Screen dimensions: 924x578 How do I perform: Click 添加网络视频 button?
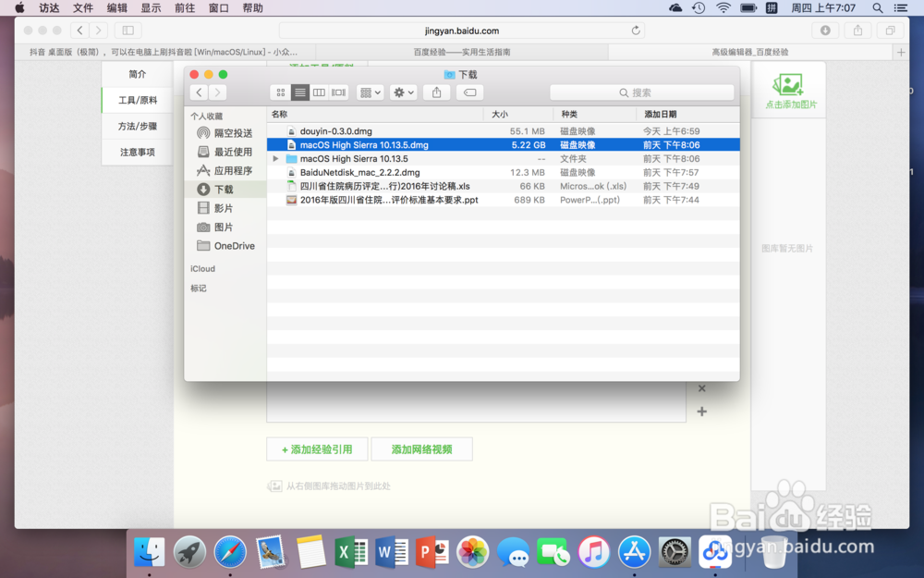[x=422, y=449]
